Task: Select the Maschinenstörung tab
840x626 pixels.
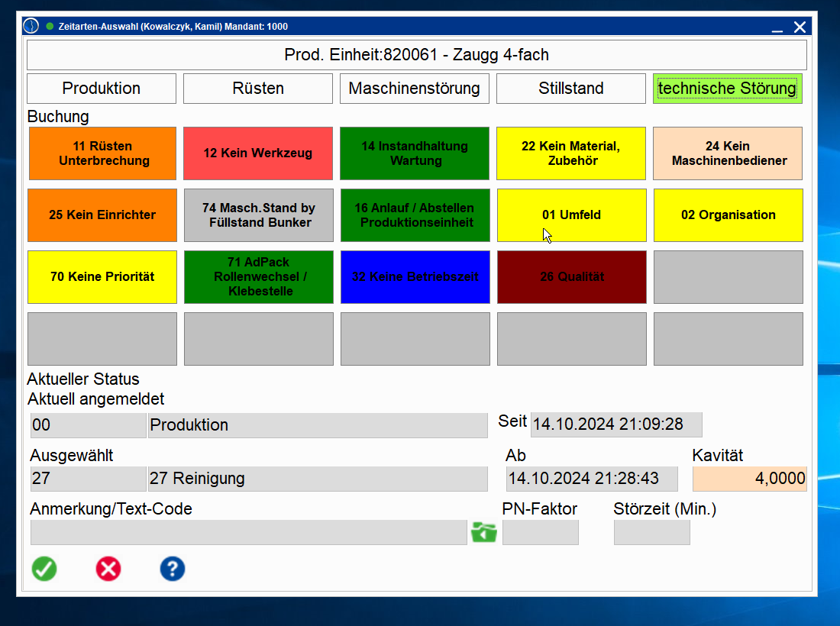Action: [414, 89]
